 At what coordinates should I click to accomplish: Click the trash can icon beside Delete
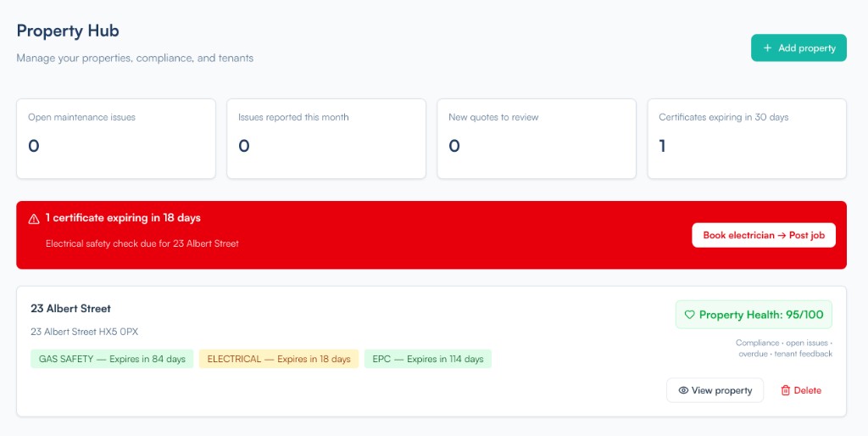(785, 390)
